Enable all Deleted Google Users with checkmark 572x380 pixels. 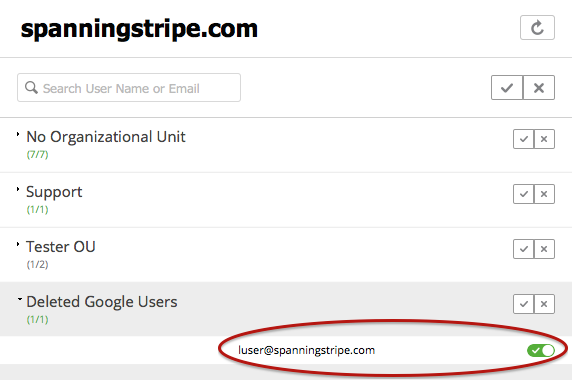click(523, 304)
